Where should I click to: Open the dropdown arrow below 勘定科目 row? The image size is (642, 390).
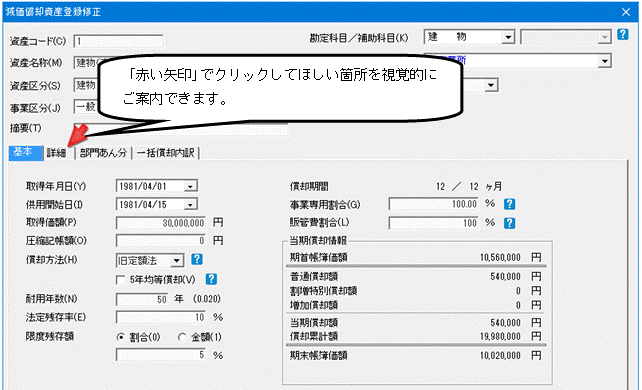(604, 62)
